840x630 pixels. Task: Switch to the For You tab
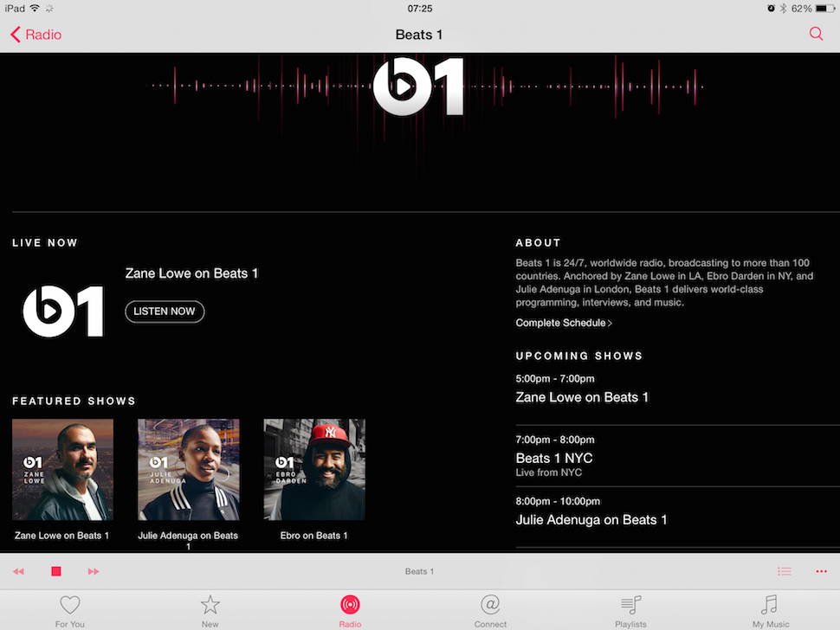point(69,611)
